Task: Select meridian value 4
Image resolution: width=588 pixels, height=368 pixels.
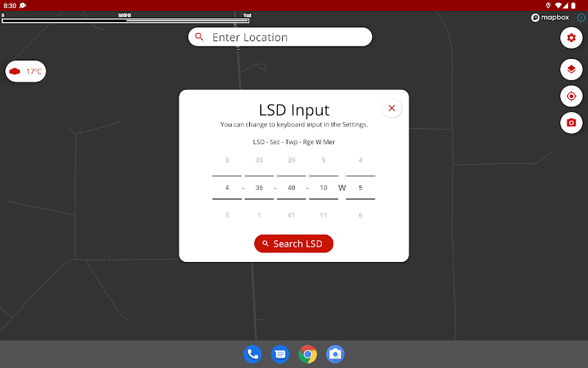Action: 360,160
